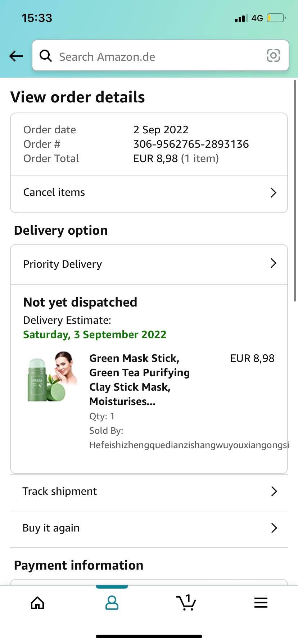Tap the seller name link
The height and width of the screenshot is (644, 298).
click(189, 445)
